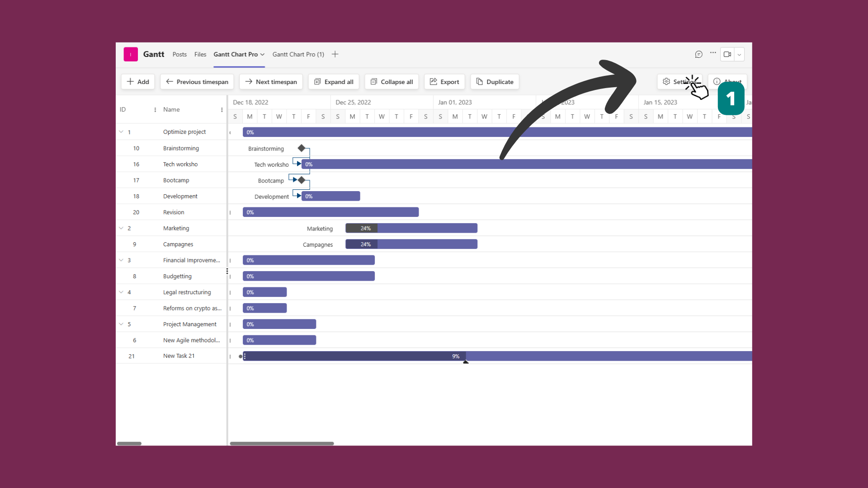Open the About info icon
Viewport: 868px width, 488px height.
(717, 82)
